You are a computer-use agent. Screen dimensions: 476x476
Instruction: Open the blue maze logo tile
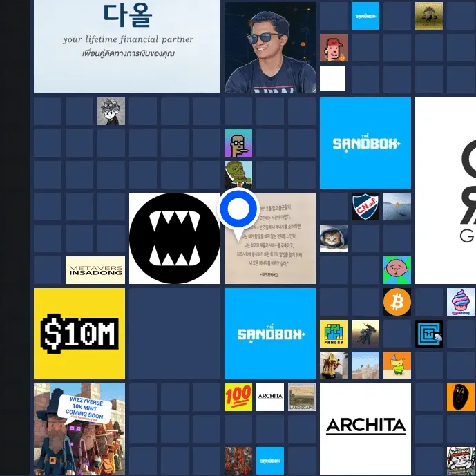[428, 333]
